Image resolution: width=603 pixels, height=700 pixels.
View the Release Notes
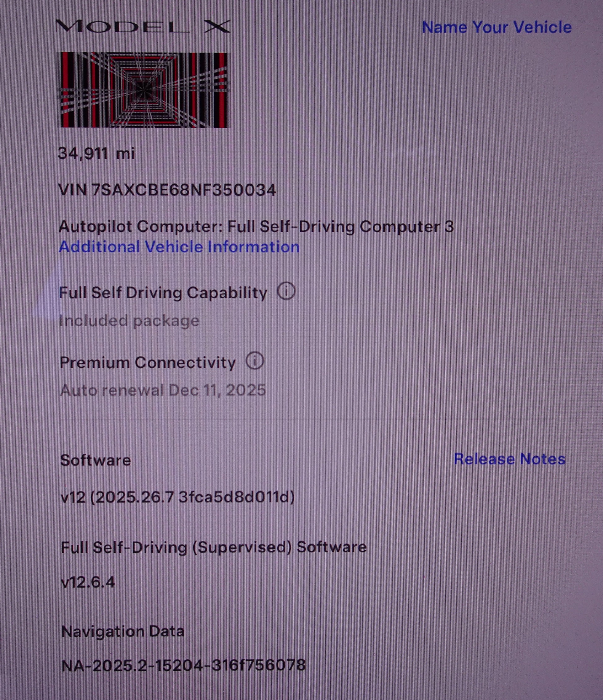509,459
